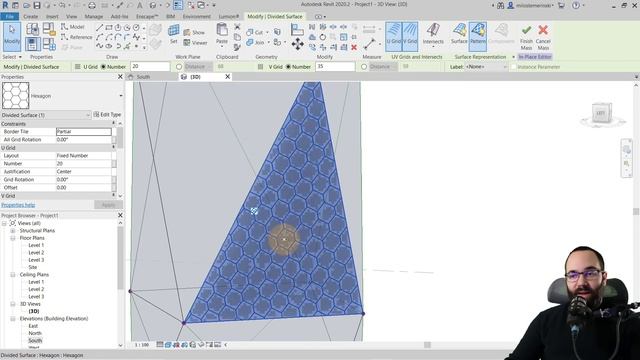Click Edit Type button
The image size is (640, 360).
point(107,115)
